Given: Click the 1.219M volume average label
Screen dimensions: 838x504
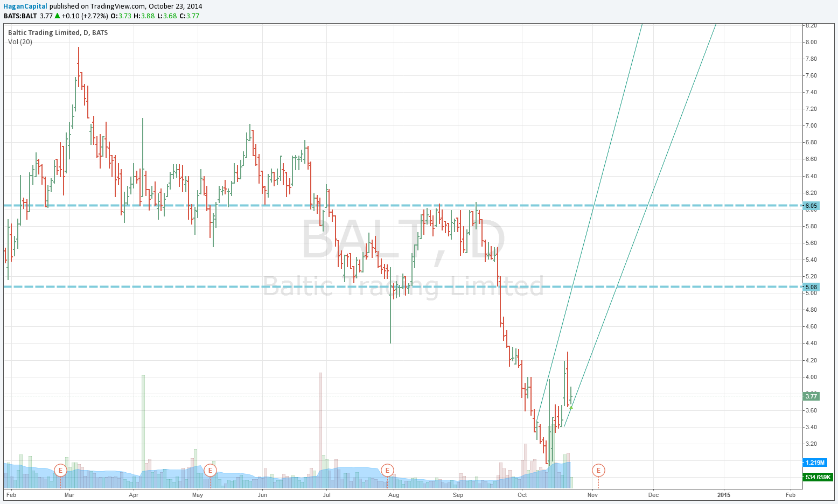Looking at the screenshot, I should click(814, 463).
